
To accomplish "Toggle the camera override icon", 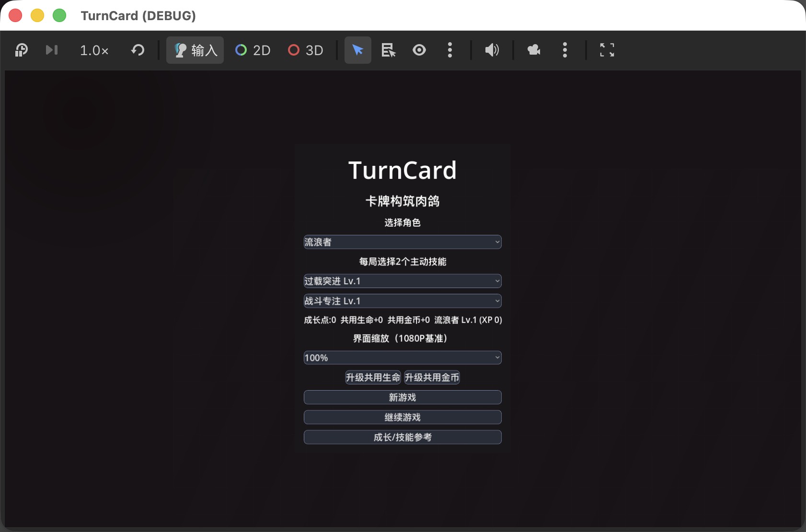I will pyautogui.click(x=534, y=50).
